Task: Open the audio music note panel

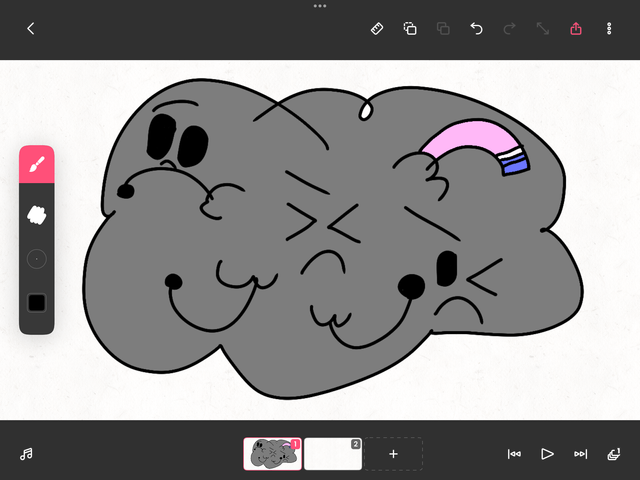Action: pos(27,453)
